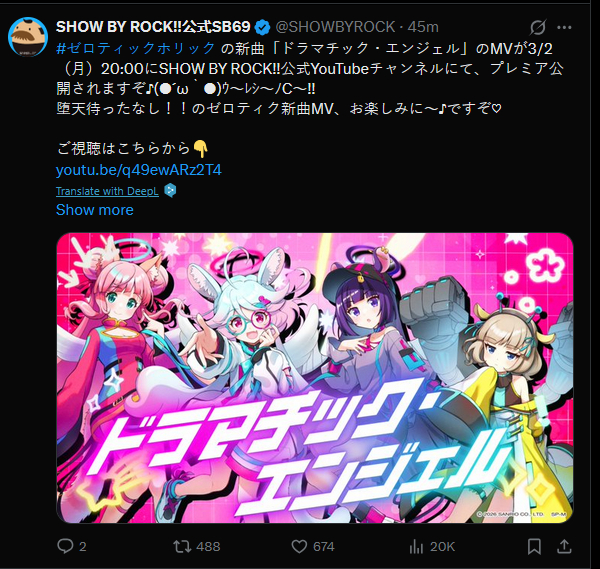This screenshot has width=600, height=569.
Task: Click the @SHOWBYROCK handle
Action: point(335,27)
